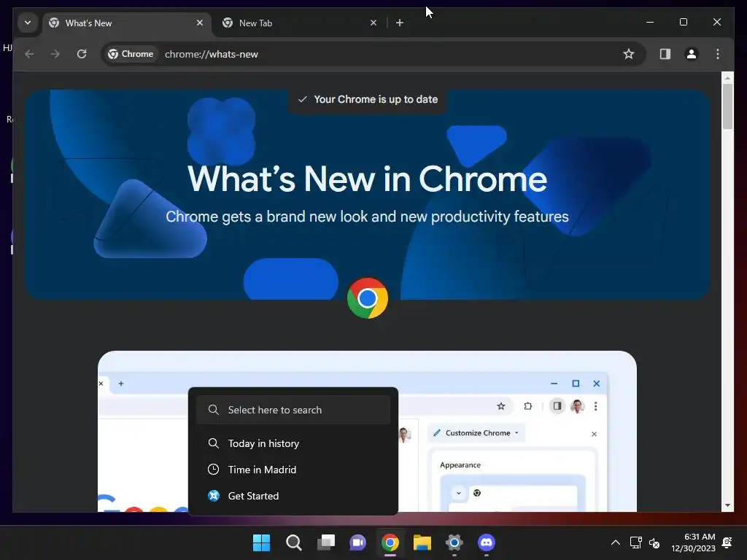Click the preview's bookmark star icon
Screen dimensions: 747x560
500,406
